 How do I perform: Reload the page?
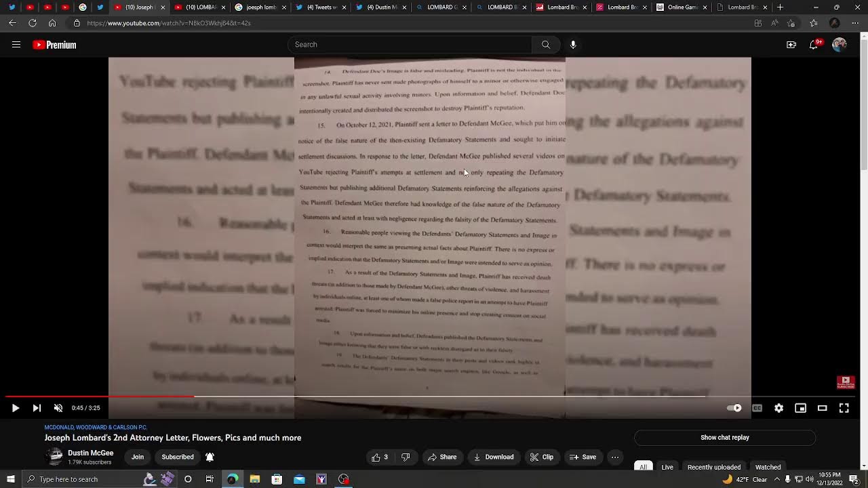[33, 23]
